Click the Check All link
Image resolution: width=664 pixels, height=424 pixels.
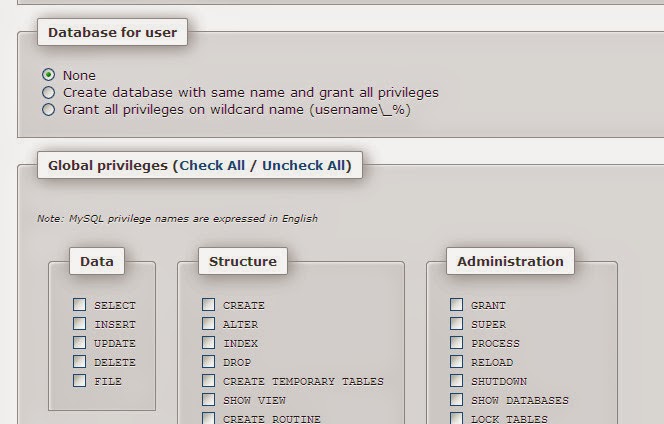coord(212,165)
